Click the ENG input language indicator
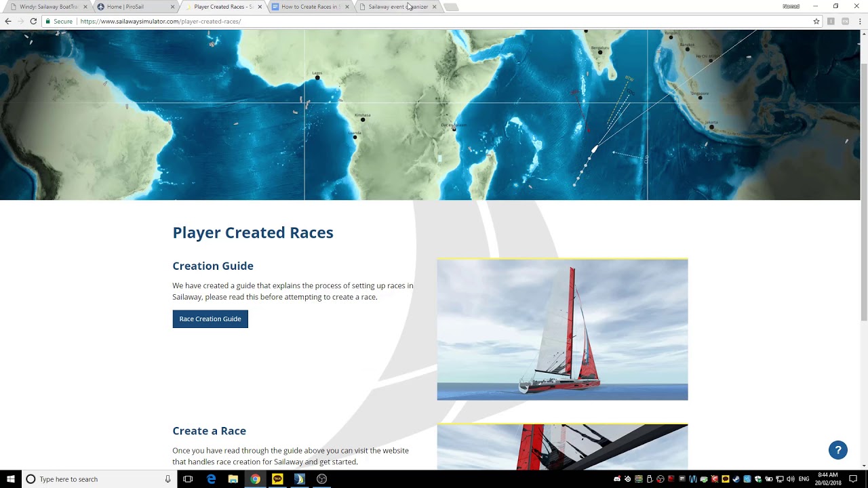Screen dimensions: 868x488 pyautogui.click(x=804, y=479)
